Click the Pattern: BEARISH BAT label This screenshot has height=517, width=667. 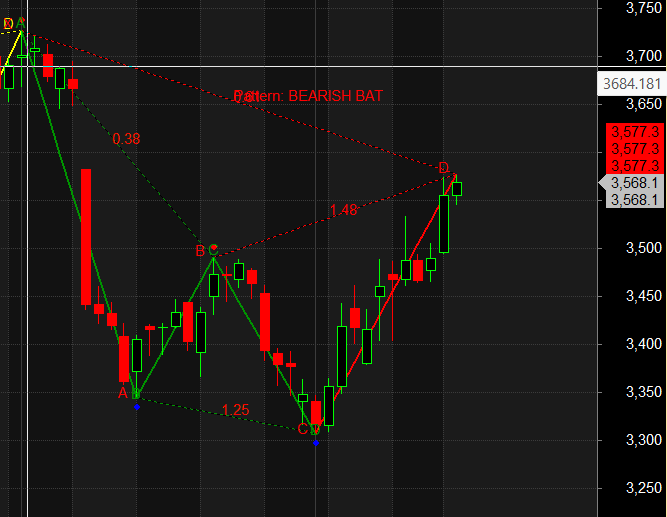point(309,96)
